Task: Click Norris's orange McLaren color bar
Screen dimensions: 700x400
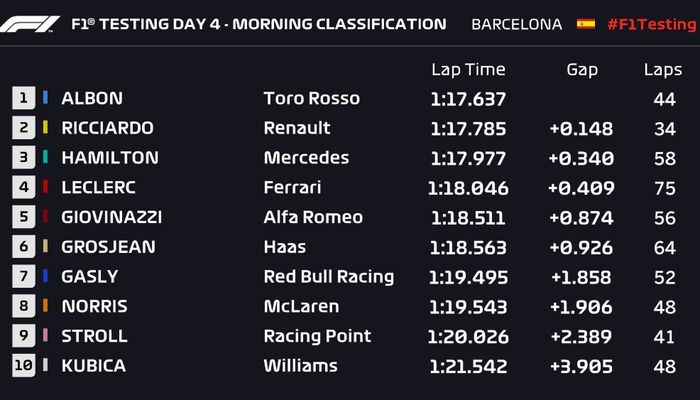Action: [45, 306]
